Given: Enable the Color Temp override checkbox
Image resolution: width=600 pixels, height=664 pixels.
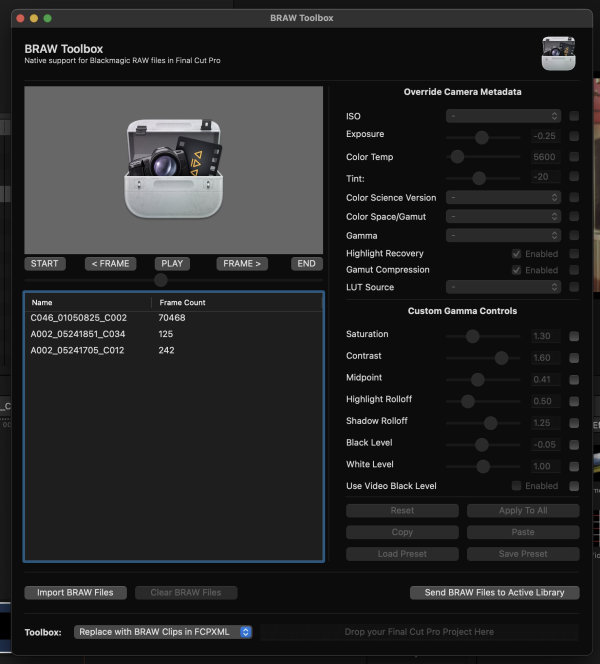Looking at the screenshot, I should (x=574, y=157).
